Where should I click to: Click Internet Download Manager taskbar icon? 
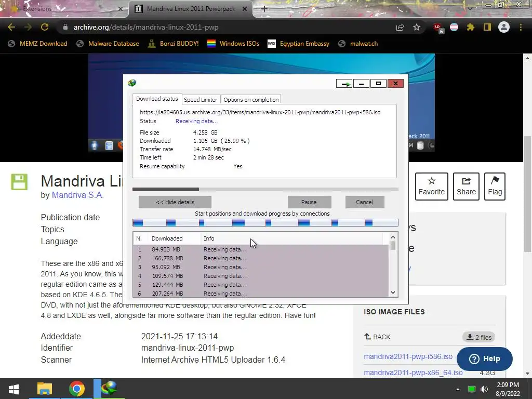pyautogui.click(x=109, y=389)
